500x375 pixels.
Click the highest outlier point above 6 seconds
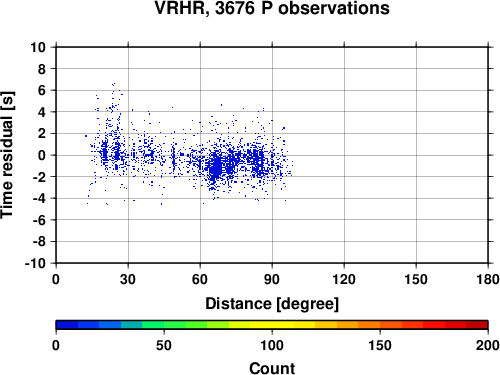pos(114,84)
